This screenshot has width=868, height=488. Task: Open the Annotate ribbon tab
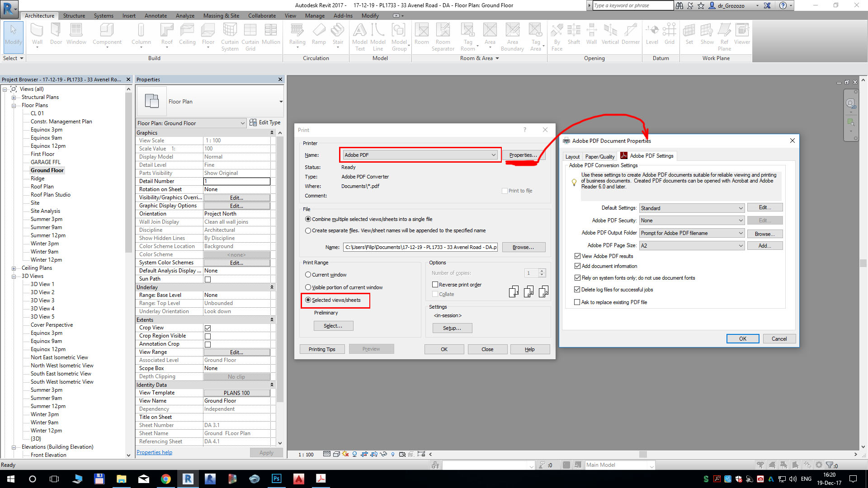click(x=156, y=16)
